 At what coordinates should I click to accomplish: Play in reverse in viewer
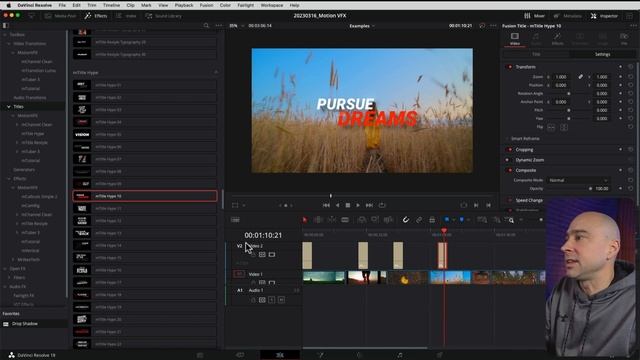tap(337, 205)
